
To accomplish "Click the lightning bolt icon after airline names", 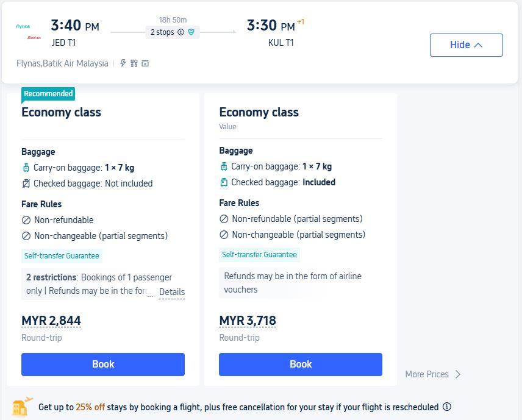I will click(x=123, y=63).
